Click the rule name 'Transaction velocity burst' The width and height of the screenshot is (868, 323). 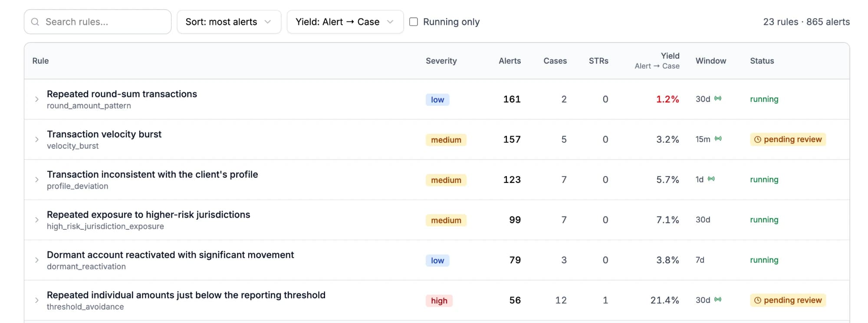[x=104, y=134]
